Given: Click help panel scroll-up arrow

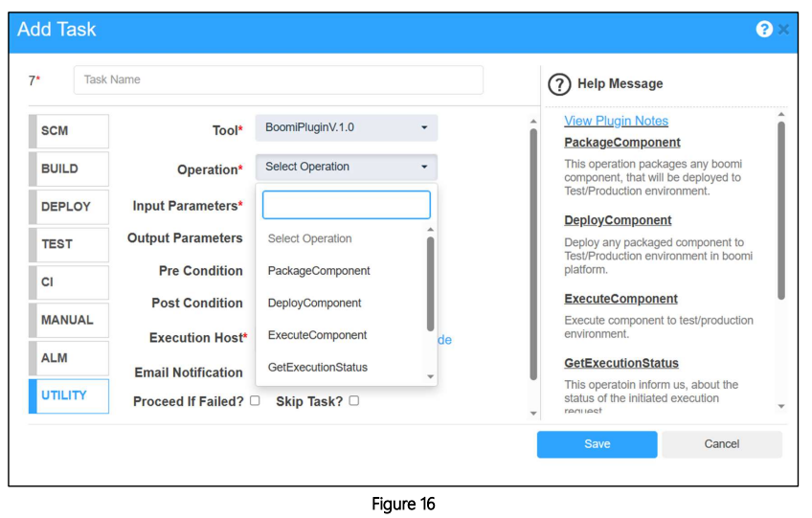Looking at the screenshot, I should (781, 114).
